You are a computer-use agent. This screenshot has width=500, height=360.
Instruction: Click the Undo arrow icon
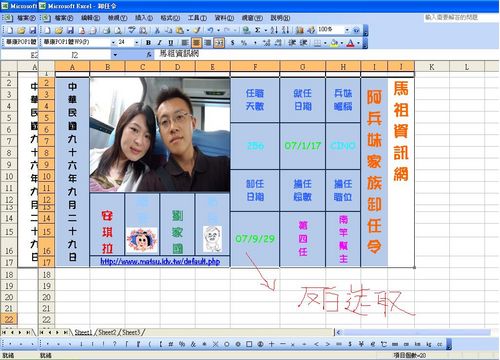click(210, 30)
